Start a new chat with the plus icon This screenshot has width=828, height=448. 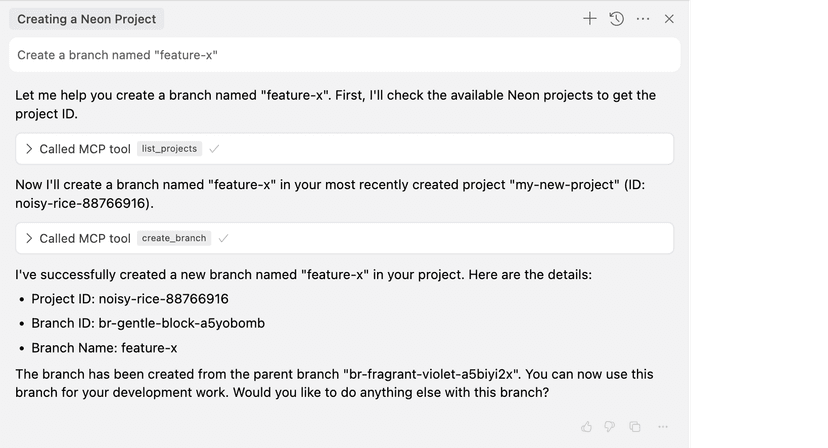coord(590,19)
